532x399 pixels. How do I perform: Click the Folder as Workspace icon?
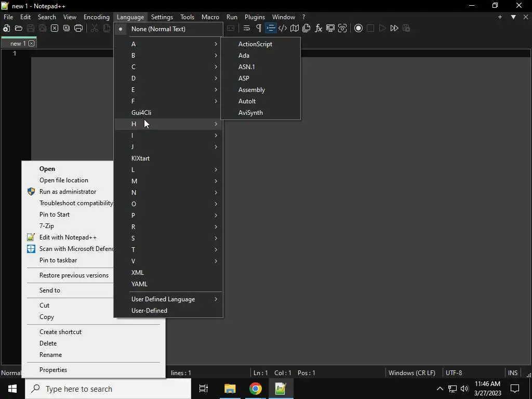[330, 28]
